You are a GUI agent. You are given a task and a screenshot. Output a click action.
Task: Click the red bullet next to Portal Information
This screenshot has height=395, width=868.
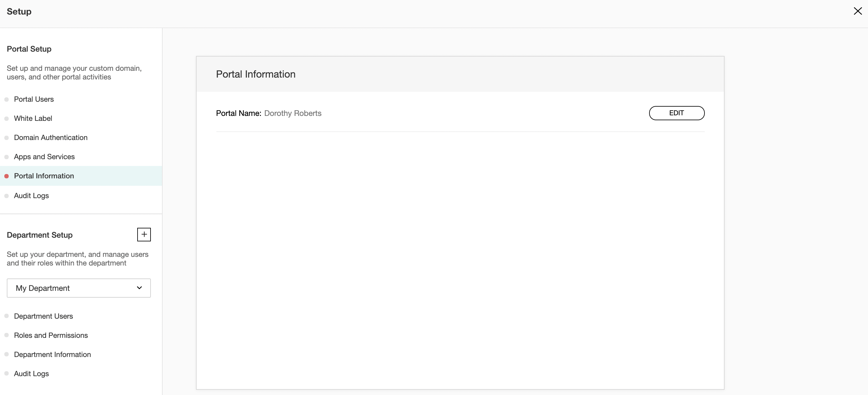coord(6,176)
